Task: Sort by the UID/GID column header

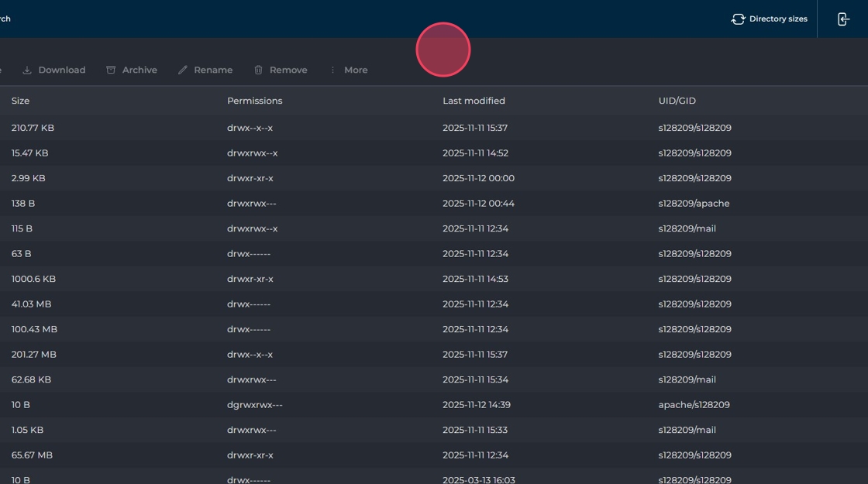Action: click(x=677, y=101)
